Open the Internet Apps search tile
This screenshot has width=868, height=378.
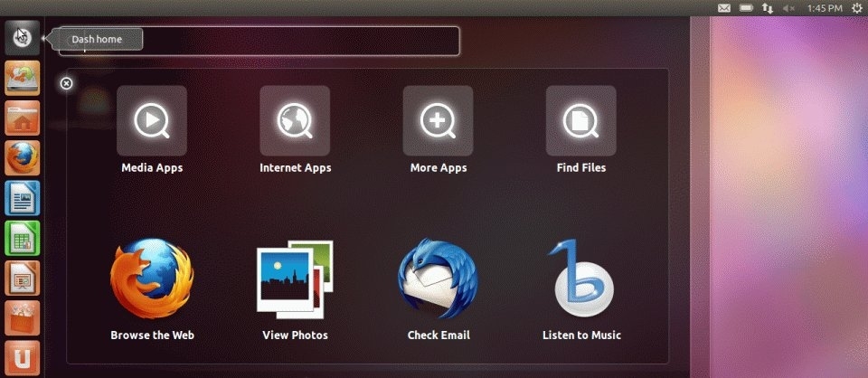tap(295, 120)
